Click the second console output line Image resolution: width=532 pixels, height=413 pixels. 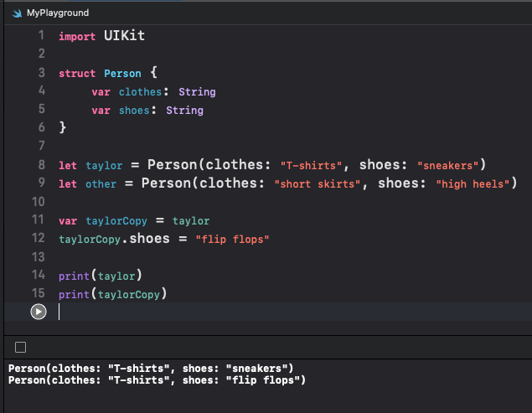tap(157, 380)
